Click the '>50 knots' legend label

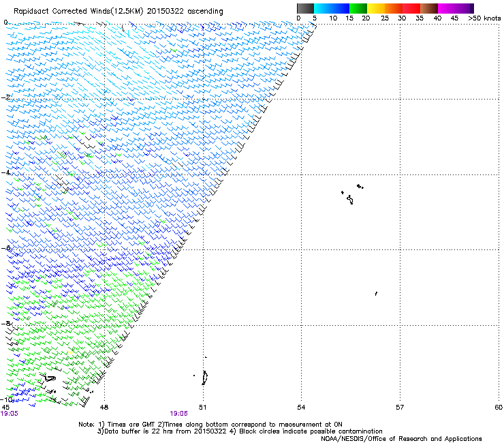click(x=484, y=18)
